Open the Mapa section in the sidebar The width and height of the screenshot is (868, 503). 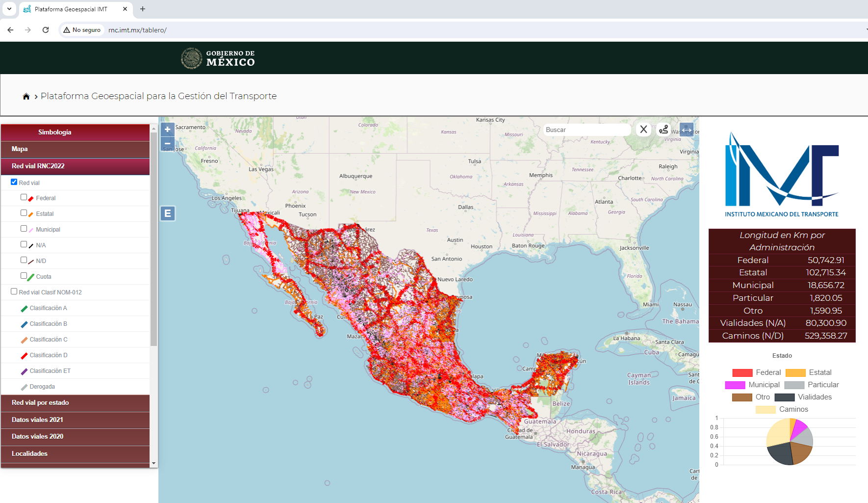coord(75,149)
